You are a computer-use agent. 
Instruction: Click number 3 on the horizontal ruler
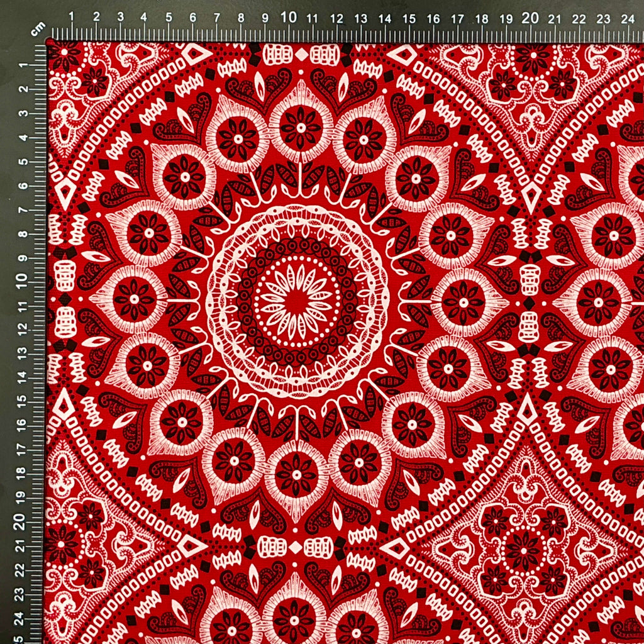pos(120,17)
